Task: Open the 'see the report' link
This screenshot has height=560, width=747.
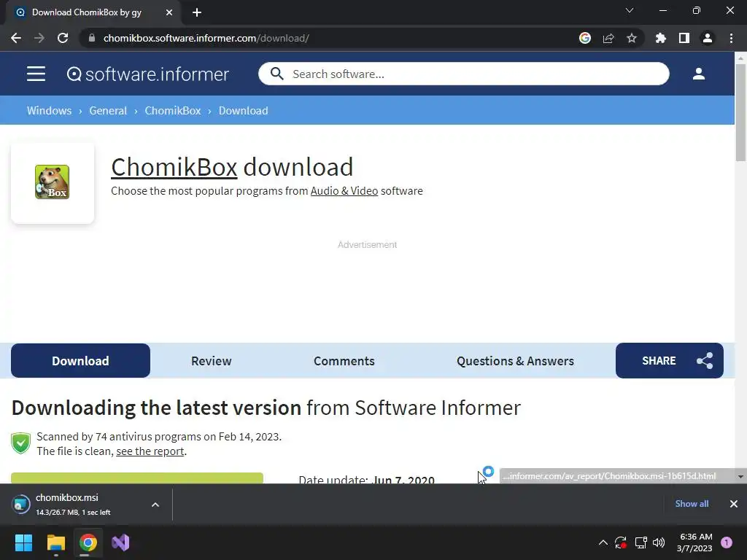Action: click(x=150, y=451)
